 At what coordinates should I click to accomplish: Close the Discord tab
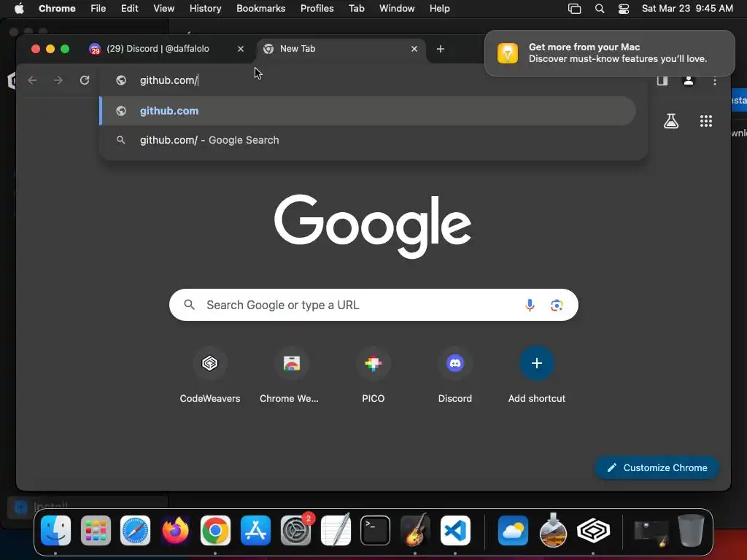(241, 49)
